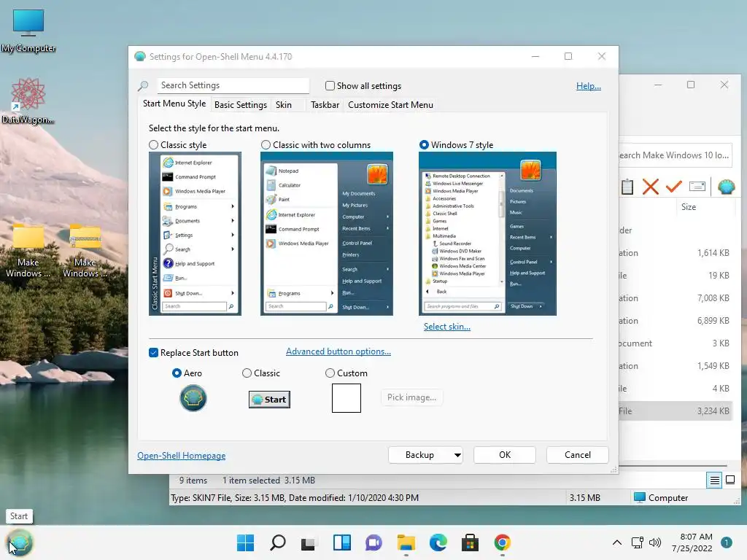The width and height of the screenshot is (747, 560).
Task: Open the Skin tab
Action: click(284, 105)
